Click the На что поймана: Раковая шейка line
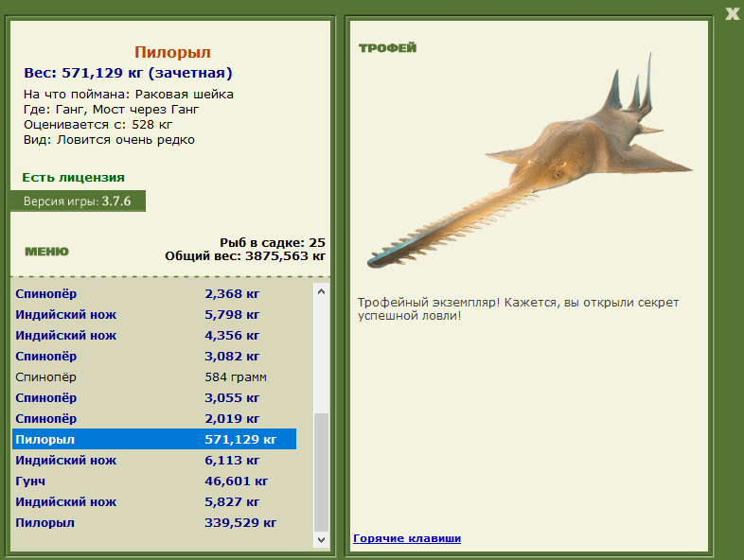This screenshot has width=744, height=560. [x=129, y=95]
